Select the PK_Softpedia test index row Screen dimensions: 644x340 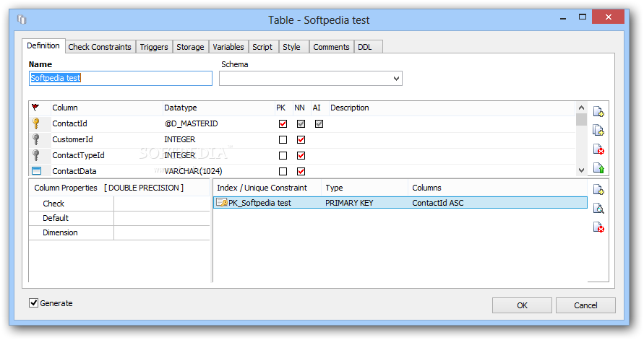(400, 203)
